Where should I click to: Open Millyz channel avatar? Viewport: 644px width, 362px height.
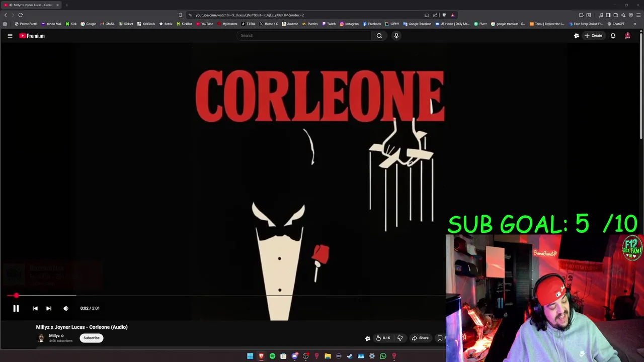click(41, 338)
